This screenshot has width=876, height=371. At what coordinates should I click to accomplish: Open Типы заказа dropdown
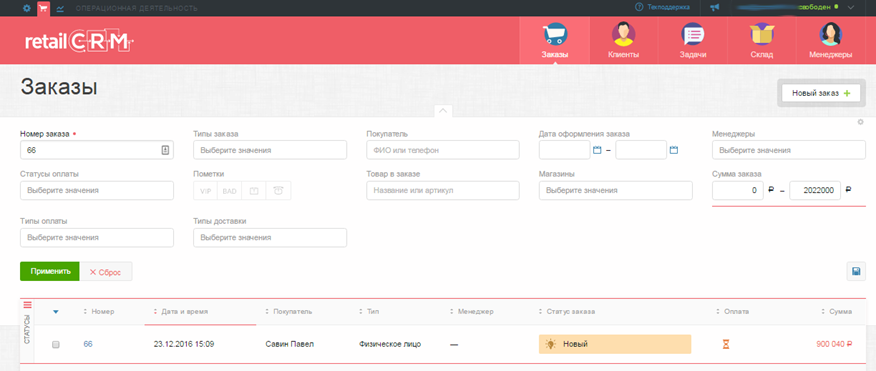[x=270, y=150]
